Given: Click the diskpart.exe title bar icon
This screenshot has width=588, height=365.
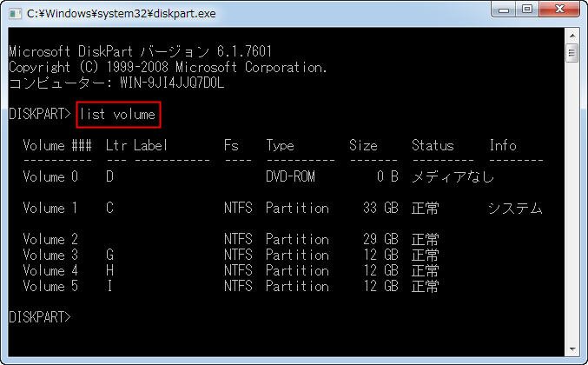Looking at the screenshot, I should pyautogui.click(x=15, y=14).
